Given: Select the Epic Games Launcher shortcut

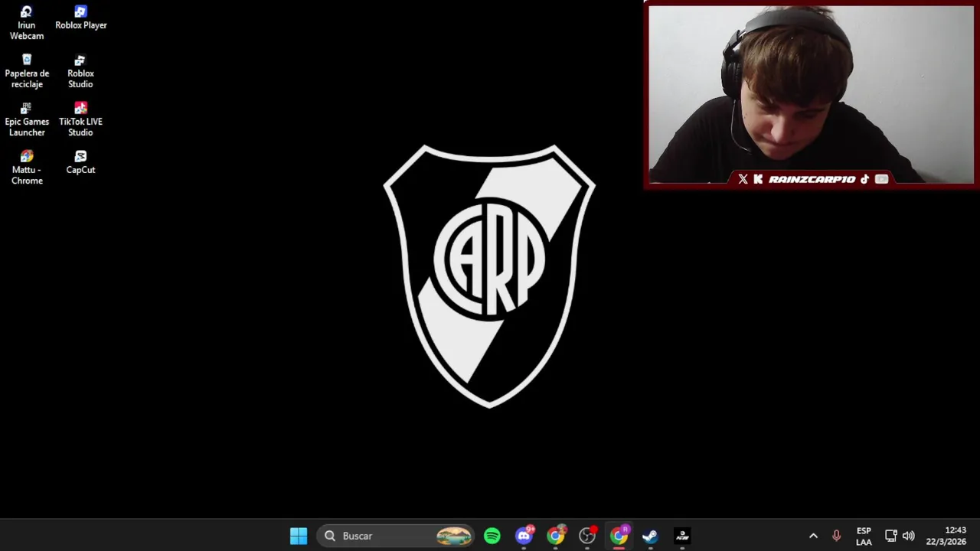Looking at the screenshot, I should pos(27,119).
